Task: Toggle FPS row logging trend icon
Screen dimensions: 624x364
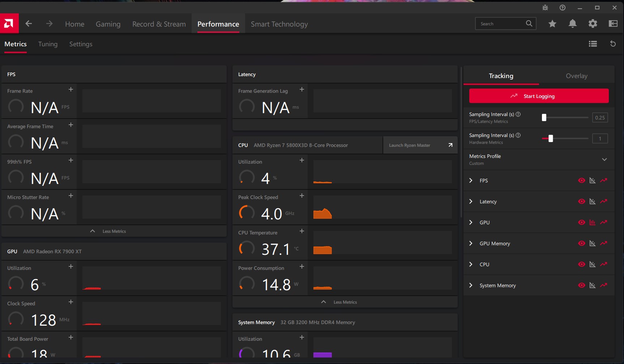Action: point(604,180)
